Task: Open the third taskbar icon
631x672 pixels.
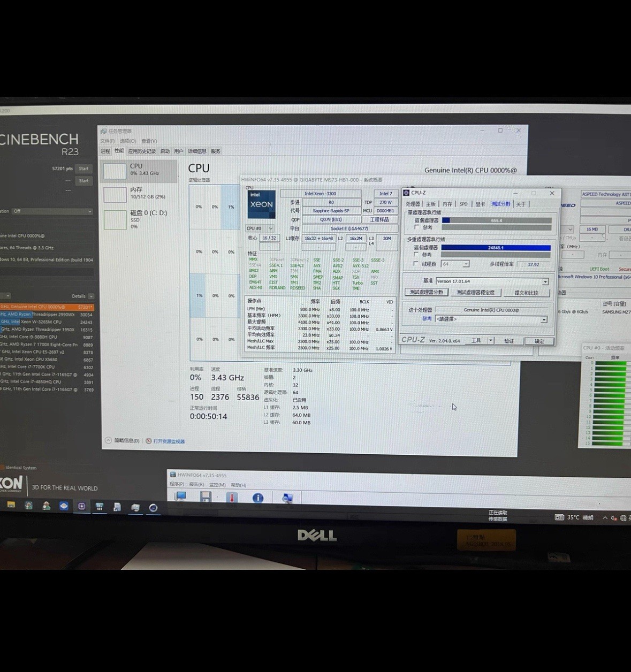Action: pos(47,506)
